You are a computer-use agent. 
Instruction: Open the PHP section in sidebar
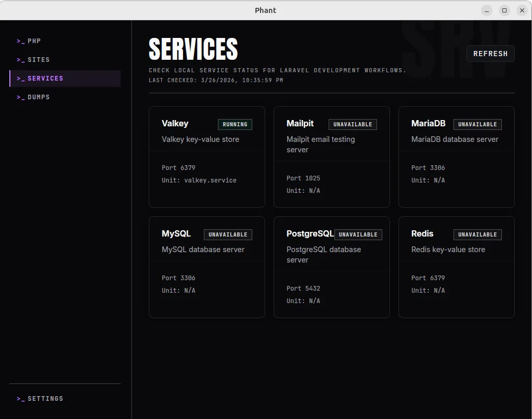pyautogui.click(x=65, y=41)
